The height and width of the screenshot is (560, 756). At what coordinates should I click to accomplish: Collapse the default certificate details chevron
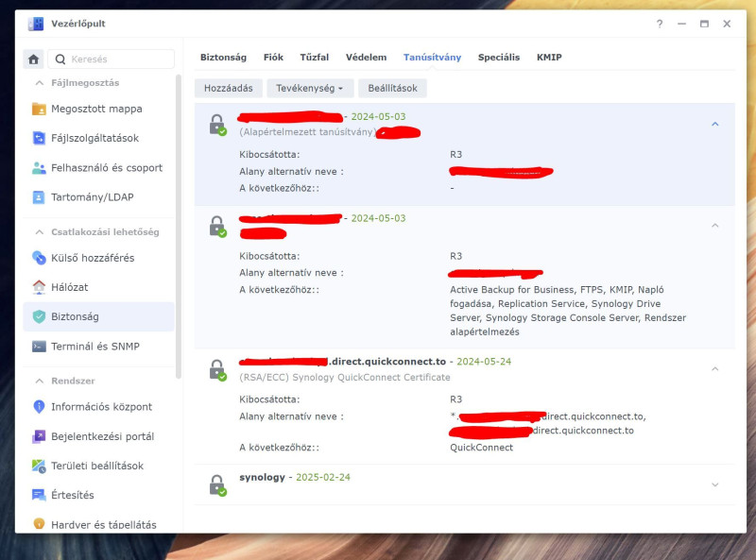coord(715,124)
